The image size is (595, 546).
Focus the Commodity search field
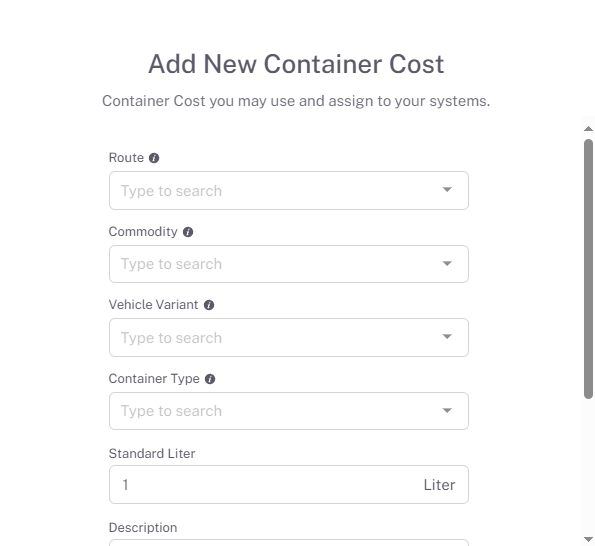point(289,264)
